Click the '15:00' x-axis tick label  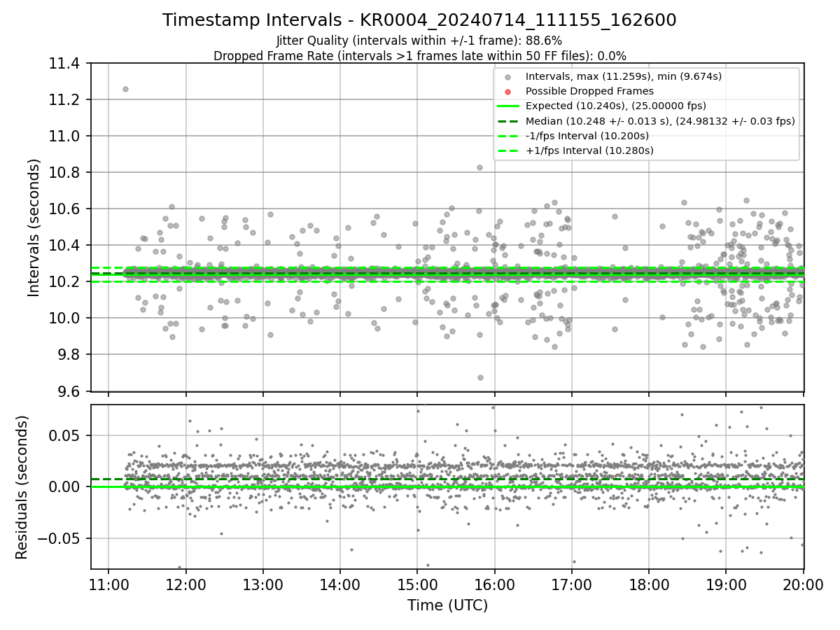[x=417, y=584]
